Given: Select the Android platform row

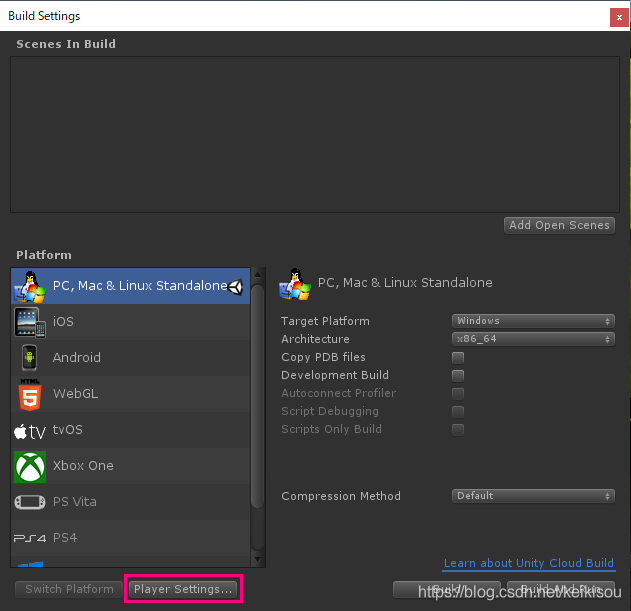Looking at the screenshot, I should [130, 358].
